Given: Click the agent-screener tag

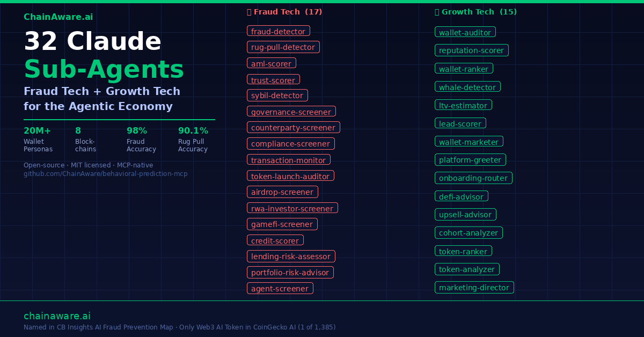Looking at the screenshot, I should (x=280, y=289).
